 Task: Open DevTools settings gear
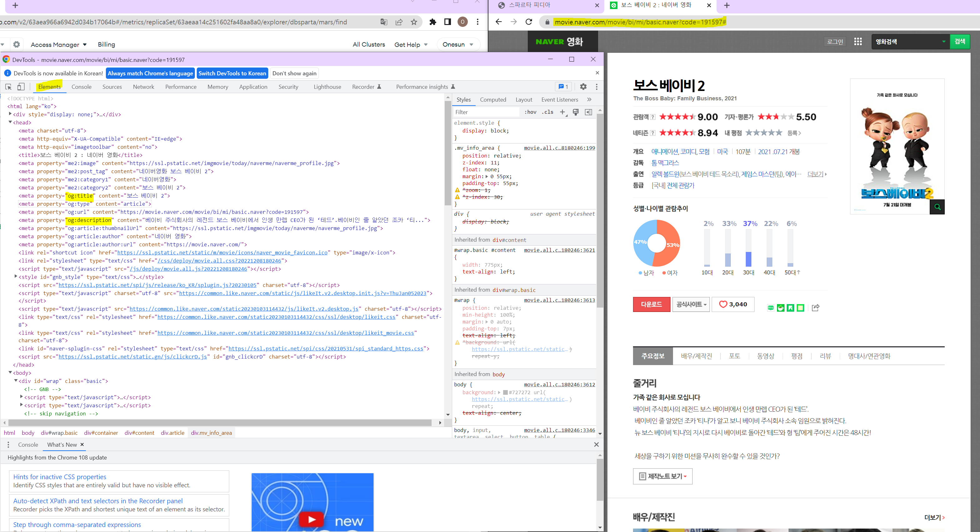coord(583,87)
